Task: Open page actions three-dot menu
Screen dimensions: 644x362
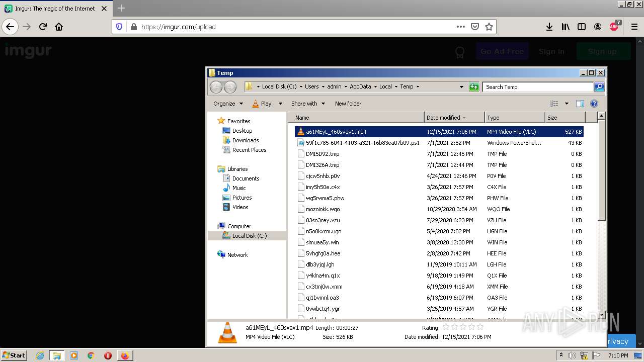Action: 460,27
